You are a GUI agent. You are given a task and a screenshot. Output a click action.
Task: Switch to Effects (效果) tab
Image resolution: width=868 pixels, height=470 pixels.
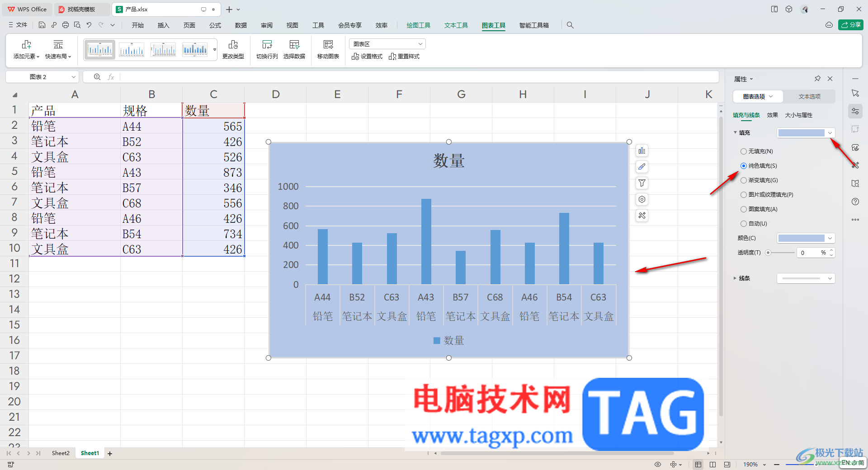point(772,115)
